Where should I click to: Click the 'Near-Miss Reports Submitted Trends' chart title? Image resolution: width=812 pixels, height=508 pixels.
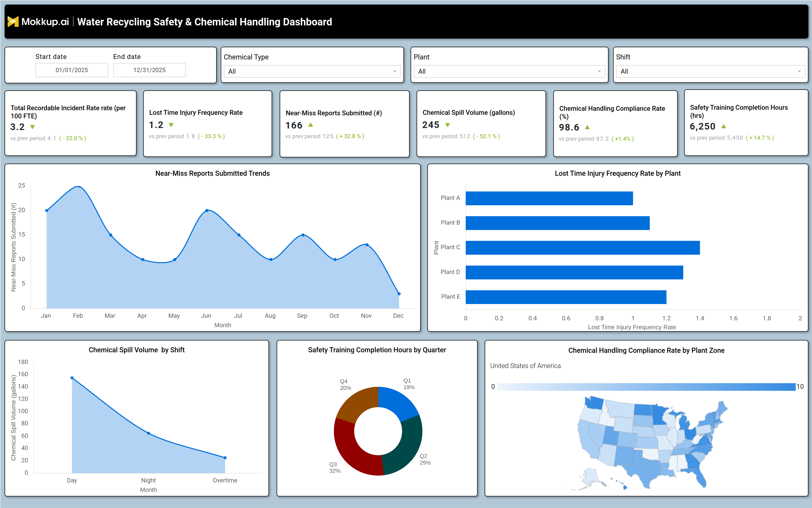pyautogui.click(x=212, y=173)
